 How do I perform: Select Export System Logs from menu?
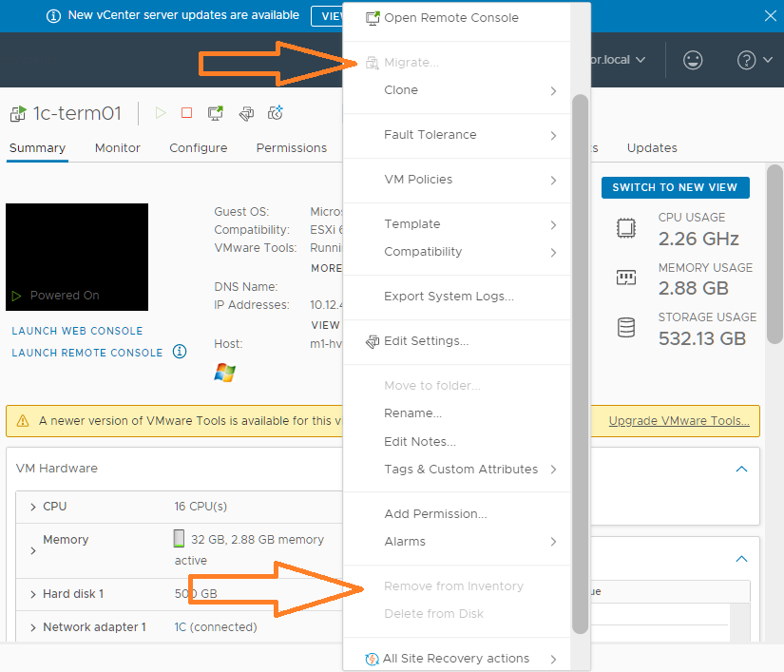pos(457,297)
